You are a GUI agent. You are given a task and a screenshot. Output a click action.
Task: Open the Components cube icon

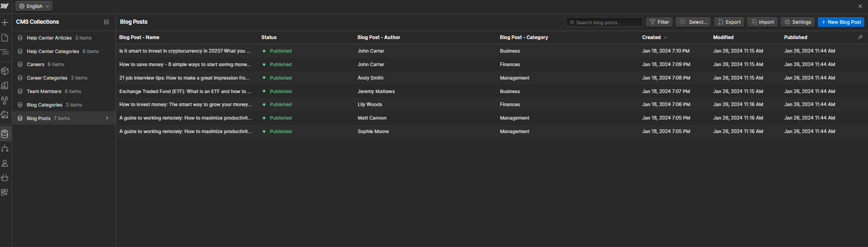pyautogui.click(x=5, y=71)
